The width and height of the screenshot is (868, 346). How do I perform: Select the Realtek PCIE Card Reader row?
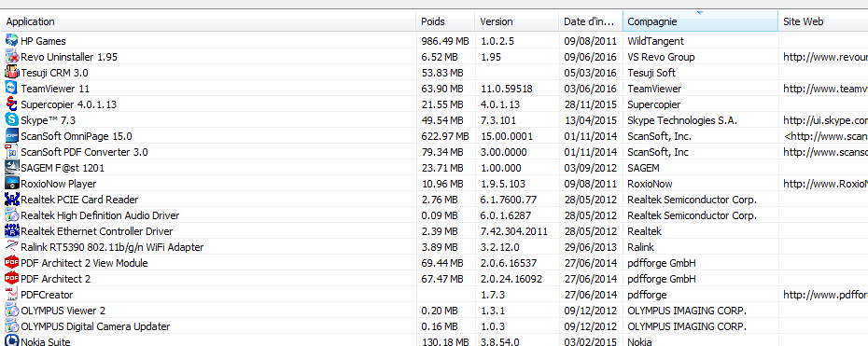pos(434,200)
